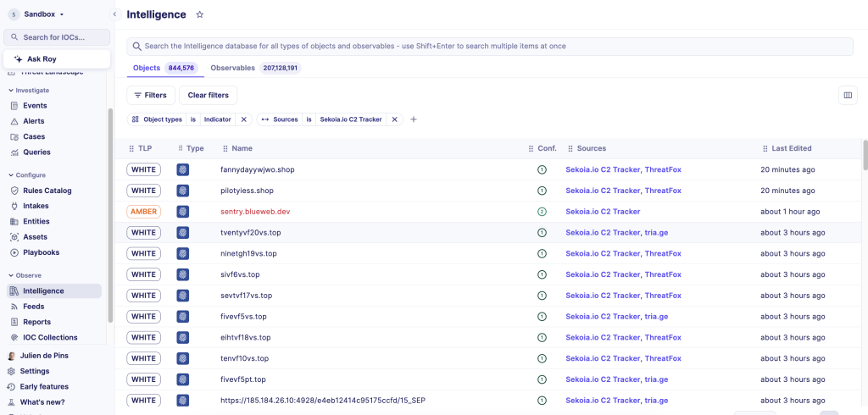868x415 pixels.
Task: Click the Object types filter chip
Action: pyautogui.click(x=157, y=119)
